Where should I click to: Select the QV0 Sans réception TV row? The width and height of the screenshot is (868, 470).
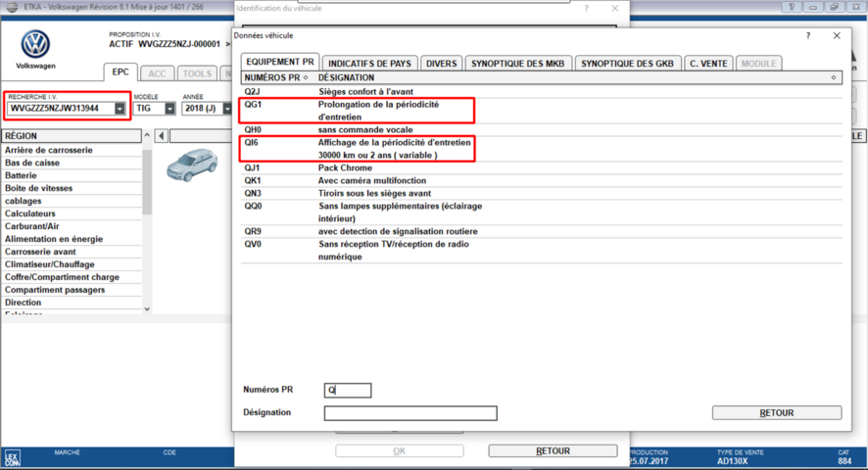pos(542,251)
